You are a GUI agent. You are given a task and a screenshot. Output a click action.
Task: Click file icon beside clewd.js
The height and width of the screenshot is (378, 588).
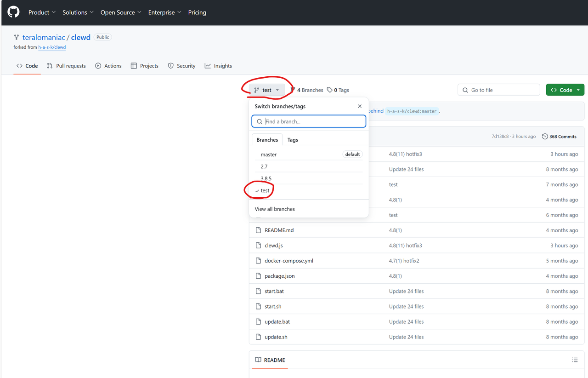258,246
